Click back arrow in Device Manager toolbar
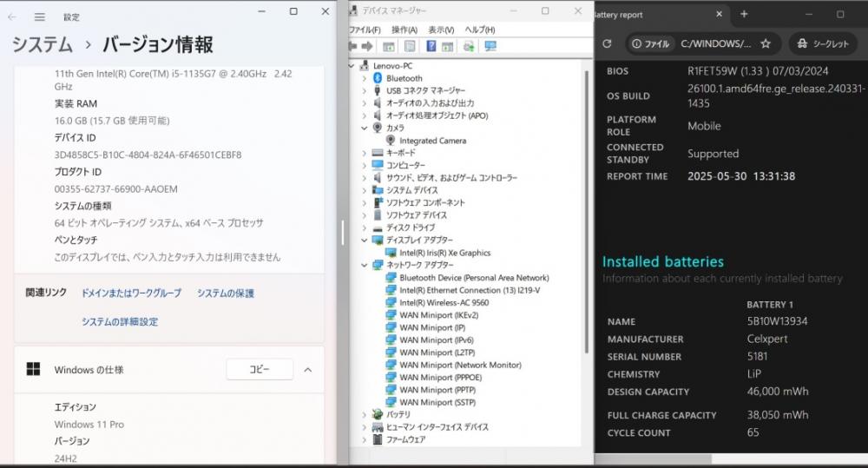The height and width of the screenshot is (468, 868). 352,47
